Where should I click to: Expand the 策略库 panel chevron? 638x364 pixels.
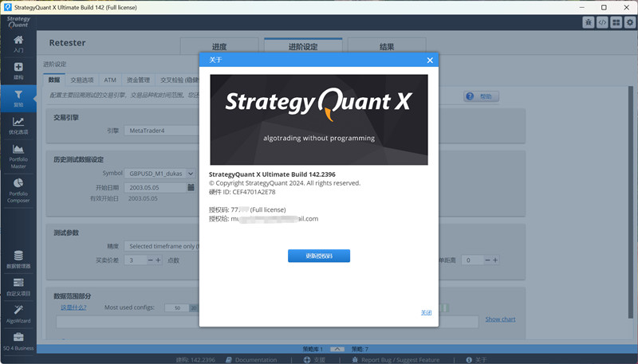coord(337,349)
